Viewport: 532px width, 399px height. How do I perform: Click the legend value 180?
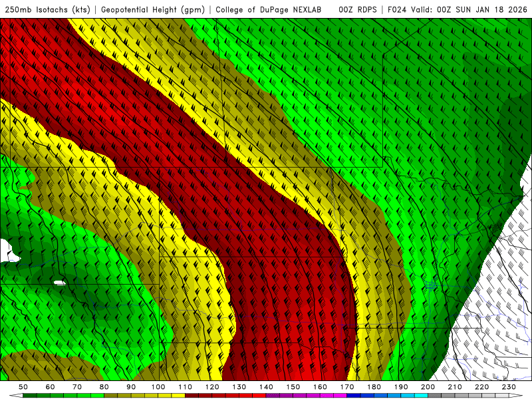[x=374, y=387]
